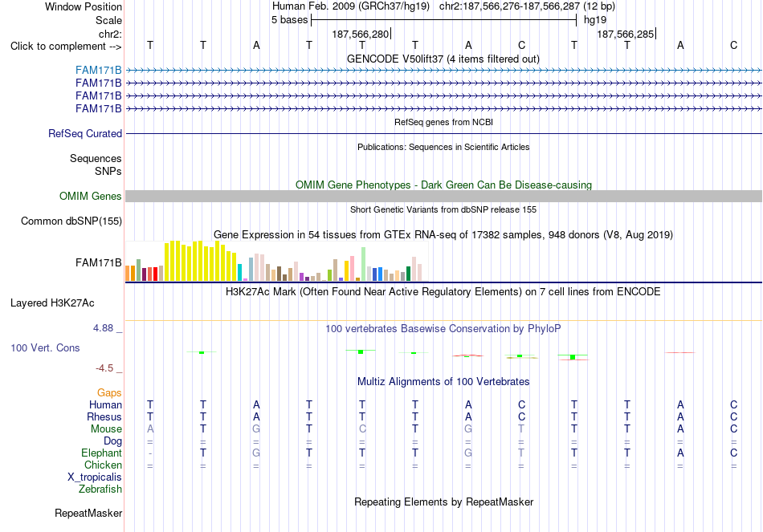The width and height of the screenshot is (763, 532).
Task: Click the OMIM Genes side label
Action: click(90, 196)
